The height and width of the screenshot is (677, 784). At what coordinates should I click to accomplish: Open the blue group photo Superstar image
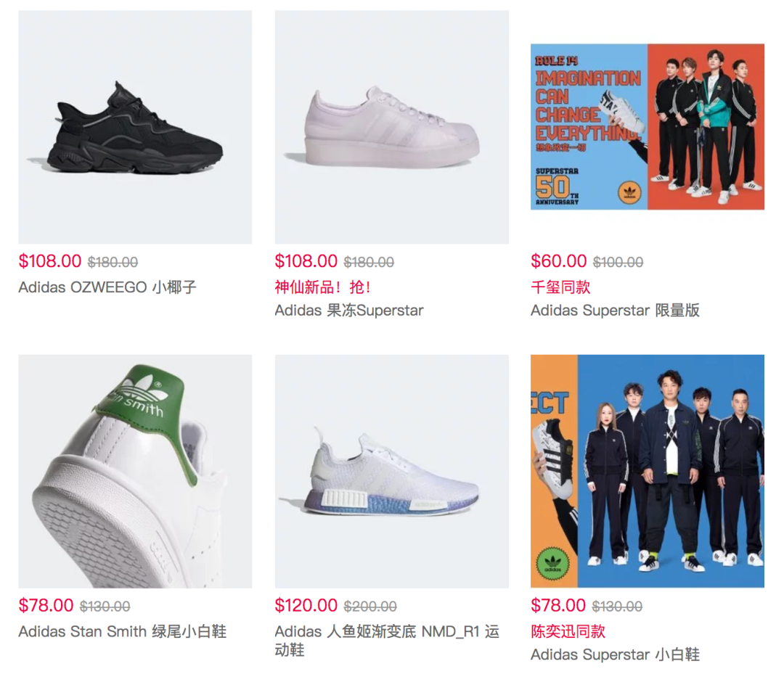tap(647, 471)
